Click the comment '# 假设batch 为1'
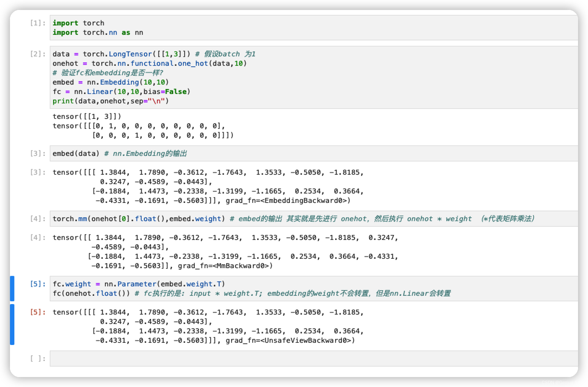 [x=225, y=54]
